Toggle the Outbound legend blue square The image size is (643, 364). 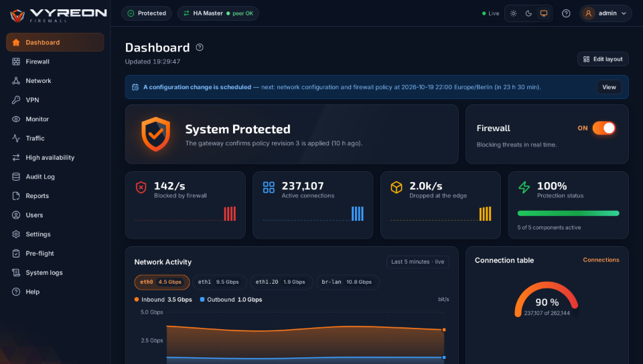[x=202, y=300]
